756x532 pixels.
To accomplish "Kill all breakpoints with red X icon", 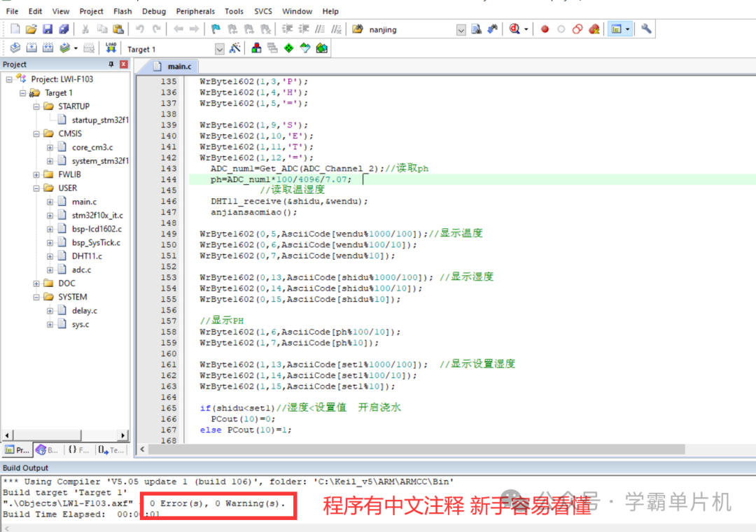I will (x=594, y=29).
